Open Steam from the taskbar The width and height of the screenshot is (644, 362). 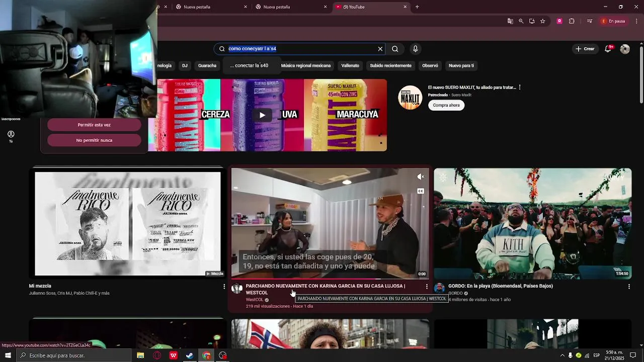[x=190, y=355]
